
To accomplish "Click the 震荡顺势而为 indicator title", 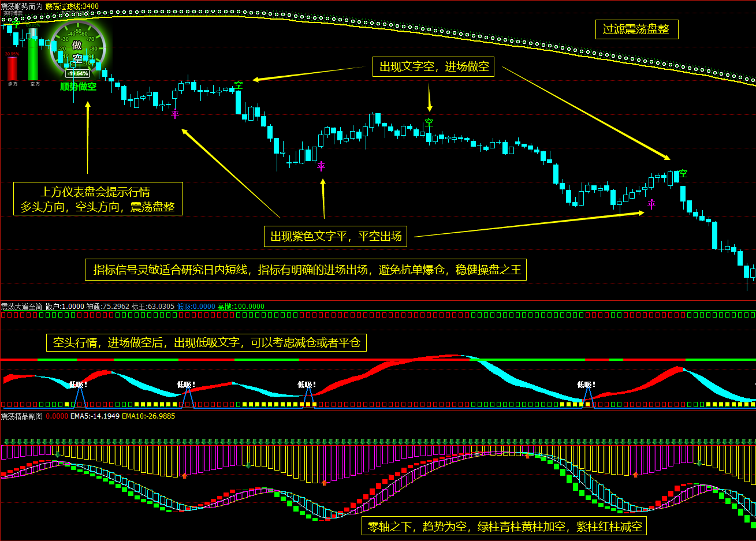I will 21,6.
